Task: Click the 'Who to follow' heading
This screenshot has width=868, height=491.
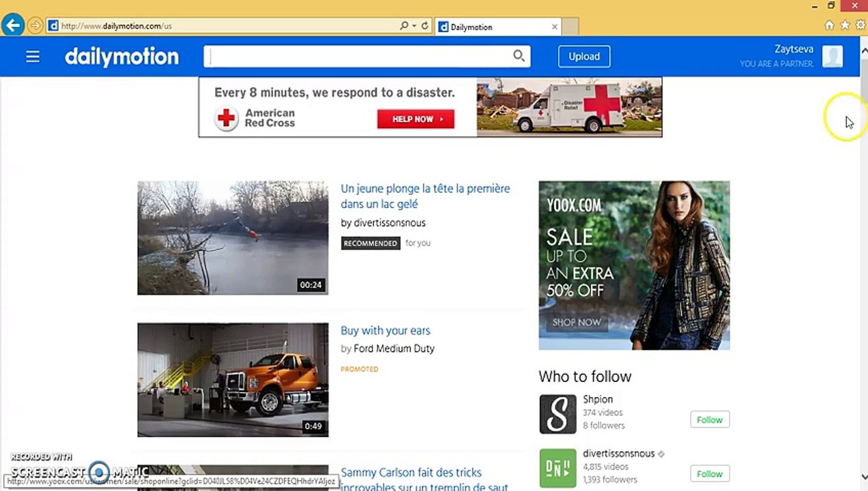Action: point(585,376)
